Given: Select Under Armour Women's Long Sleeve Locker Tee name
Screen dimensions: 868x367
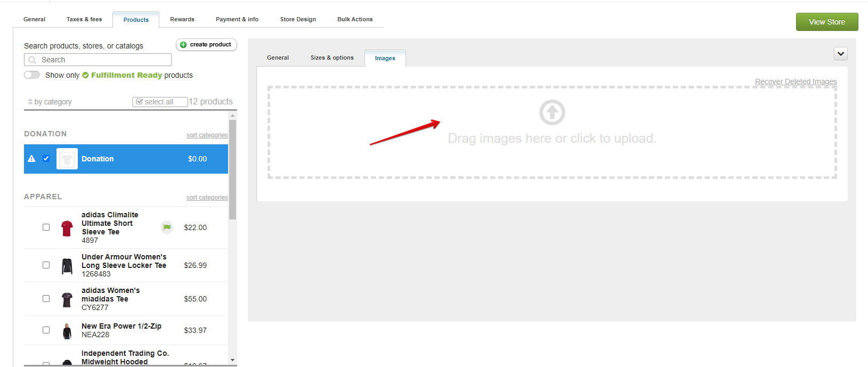Looking at the screenshot, I should [124, 261].
